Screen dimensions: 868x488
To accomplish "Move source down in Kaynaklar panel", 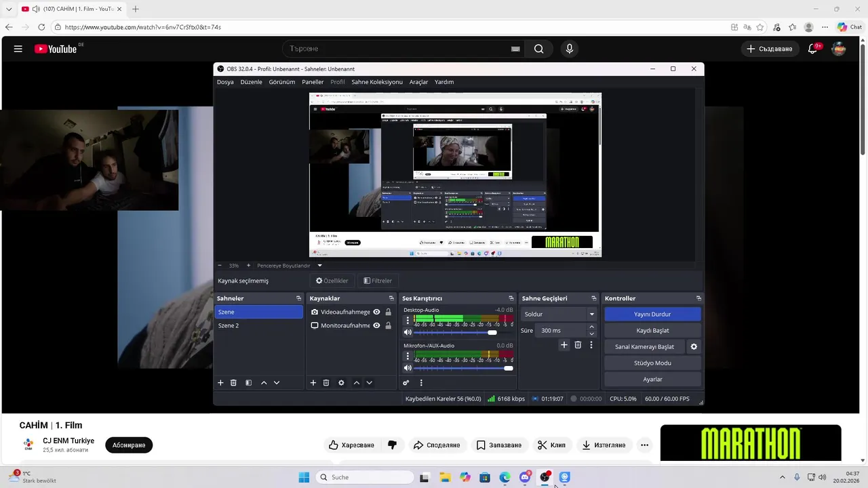I will click(370, 383).
